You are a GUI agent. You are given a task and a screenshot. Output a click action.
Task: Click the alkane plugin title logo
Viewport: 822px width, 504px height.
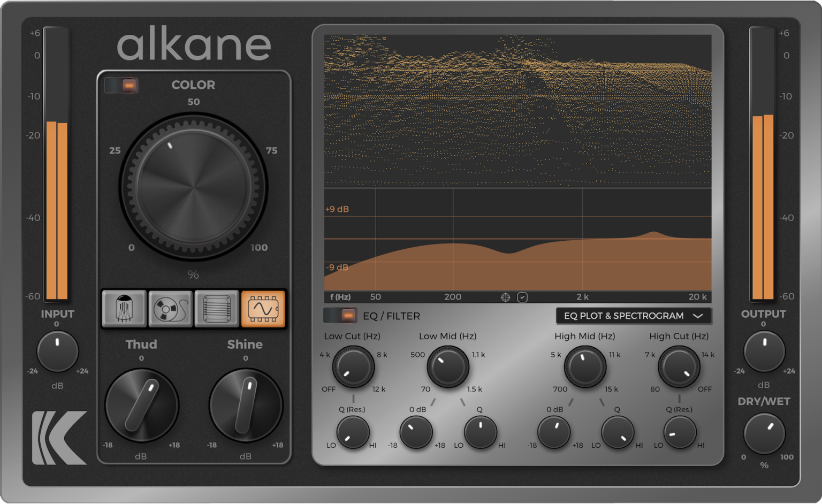(x=194, y=45)
